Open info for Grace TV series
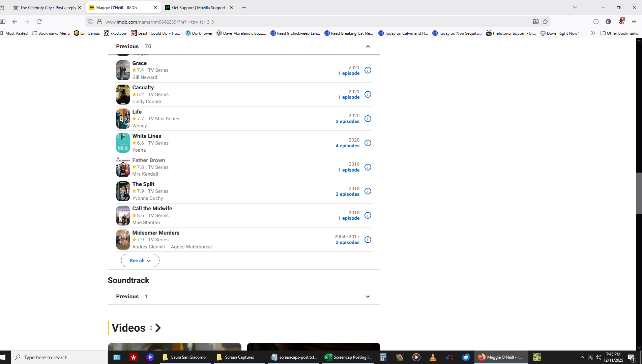 coord(368,70)
